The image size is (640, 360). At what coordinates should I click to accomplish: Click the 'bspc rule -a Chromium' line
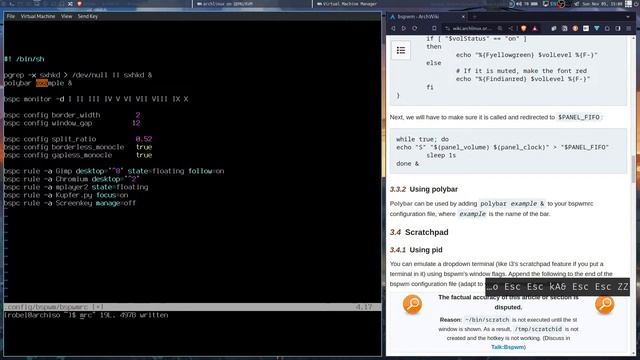72,179
